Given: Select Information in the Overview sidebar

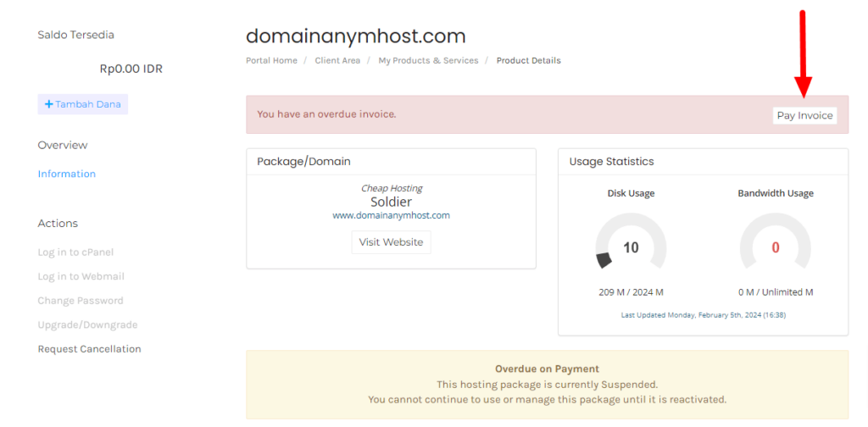Looking at the screenshot, I should pyautogui.click(x=66, y=174).
